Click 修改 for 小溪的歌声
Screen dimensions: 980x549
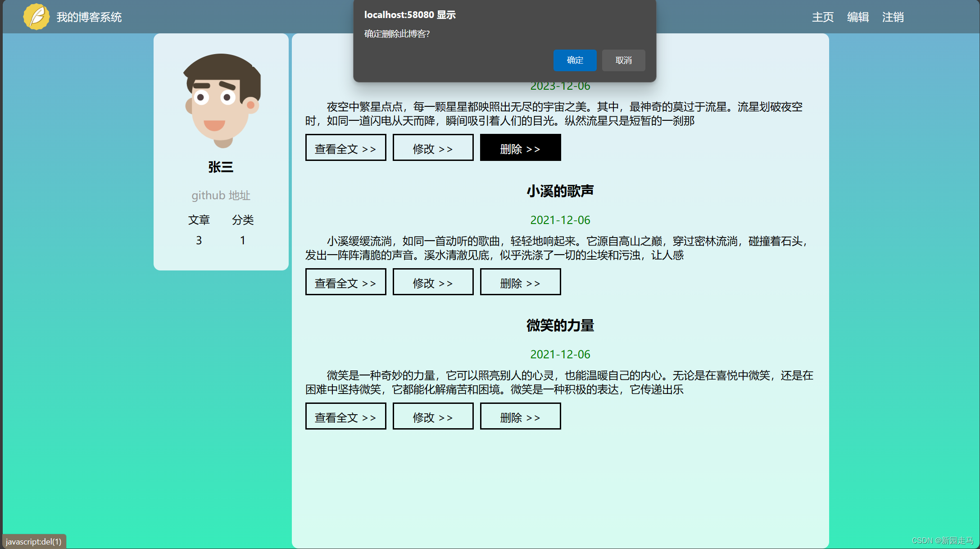click(433, 282)
